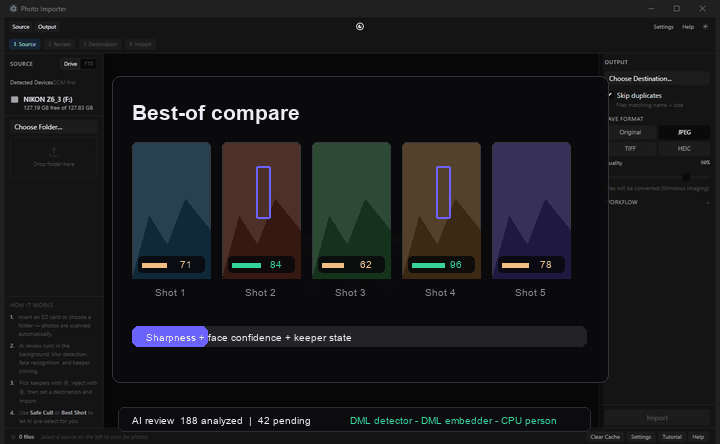Image resolution: width=720 pixels, height=444 pixels.
Task: Click the score bar showing 96
Action: tap(441, 264)
